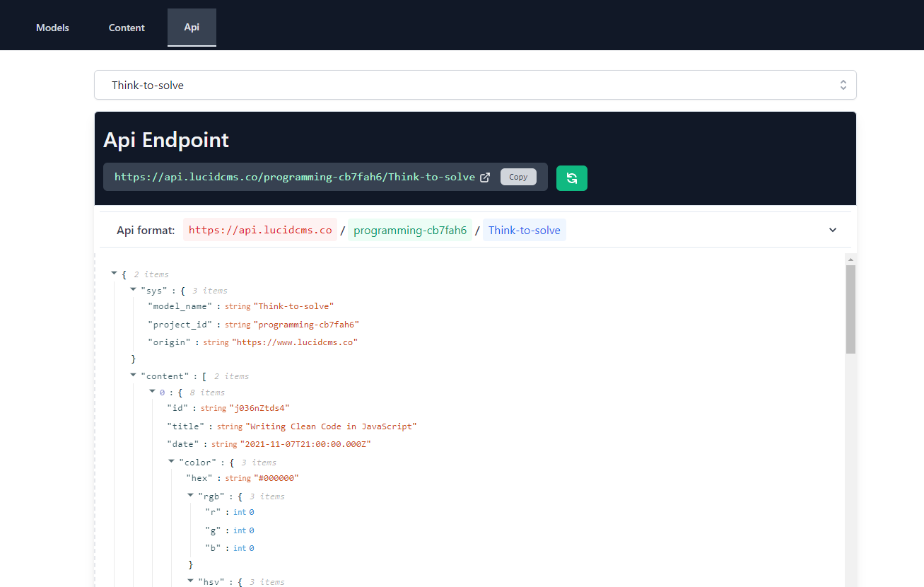Screen dimensions: 924x587
Task: Click the title "Writing Clean Code in JavaScript"
Action: pyautogui.click(x=331, y=426)
